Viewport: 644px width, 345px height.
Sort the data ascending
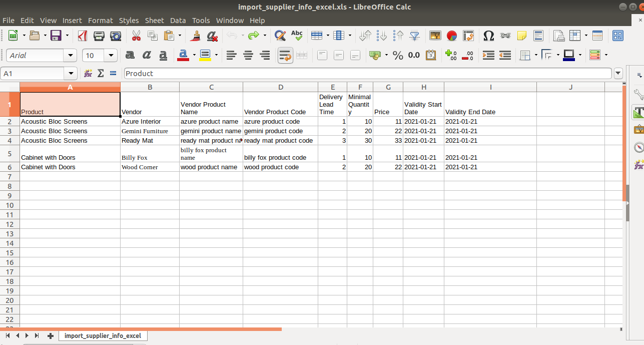point(382,36)
